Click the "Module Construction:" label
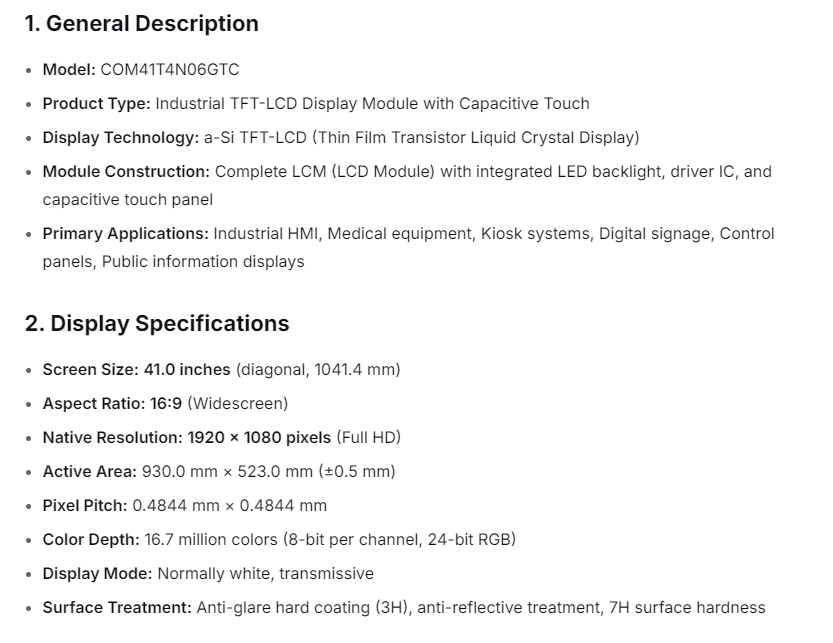833x643 pixels. [126, 172]
